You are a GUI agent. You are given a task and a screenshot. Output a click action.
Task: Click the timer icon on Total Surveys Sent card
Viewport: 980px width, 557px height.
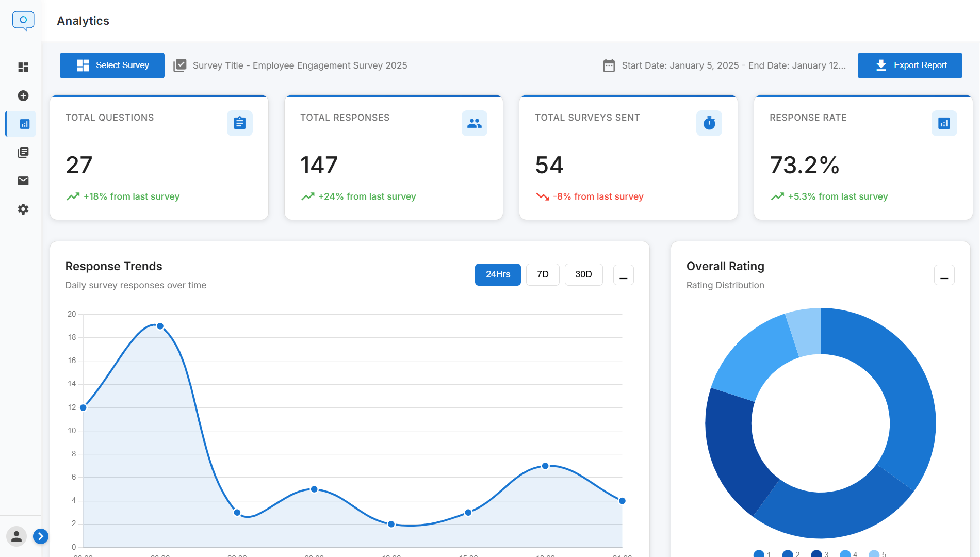(709, 123)
